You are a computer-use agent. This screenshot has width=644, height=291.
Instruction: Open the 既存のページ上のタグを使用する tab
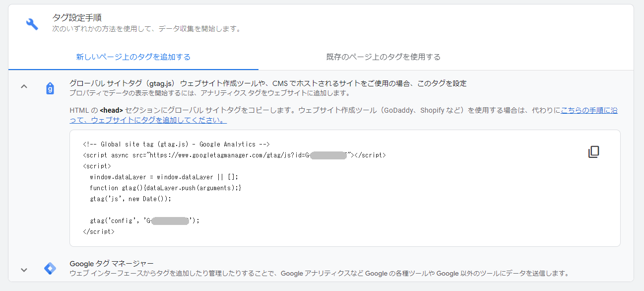pyautogui.click(x=383, y=57)
